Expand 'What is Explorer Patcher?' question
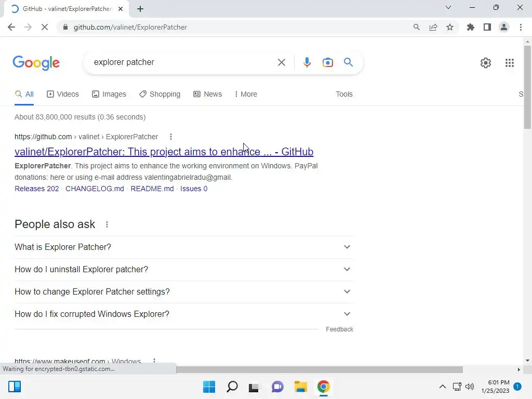532x399 pixels. point(184,247)
